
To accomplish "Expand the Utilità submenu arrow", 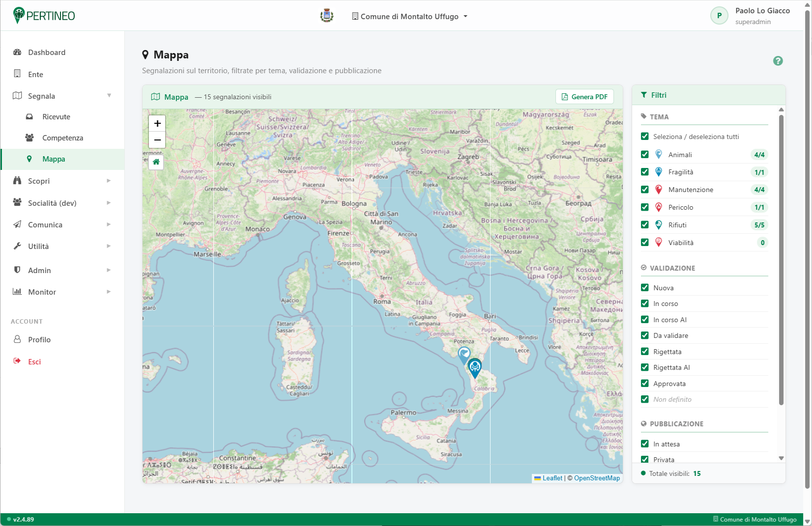I will (x=109, y=246).
